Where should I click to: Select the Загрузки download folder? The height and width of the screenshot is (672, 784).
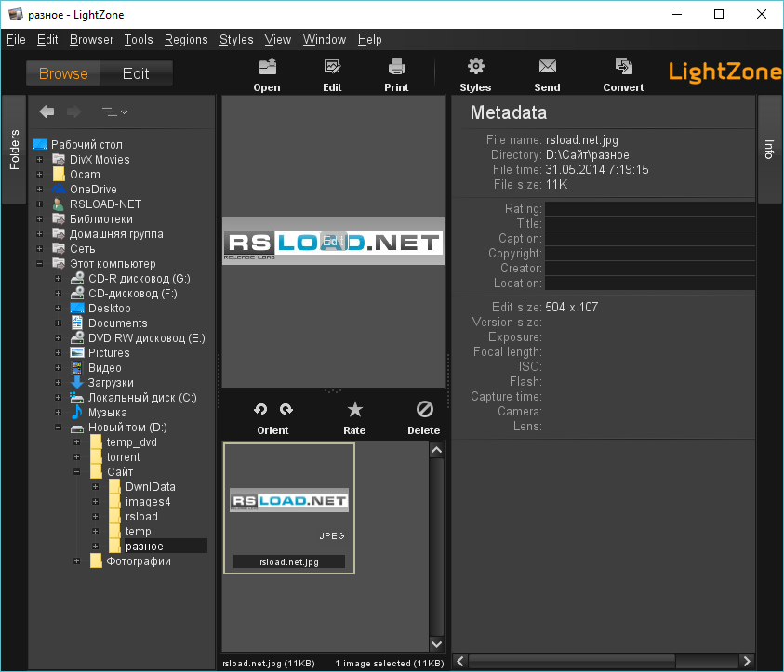pyautogui.click(x=103, y=383)
